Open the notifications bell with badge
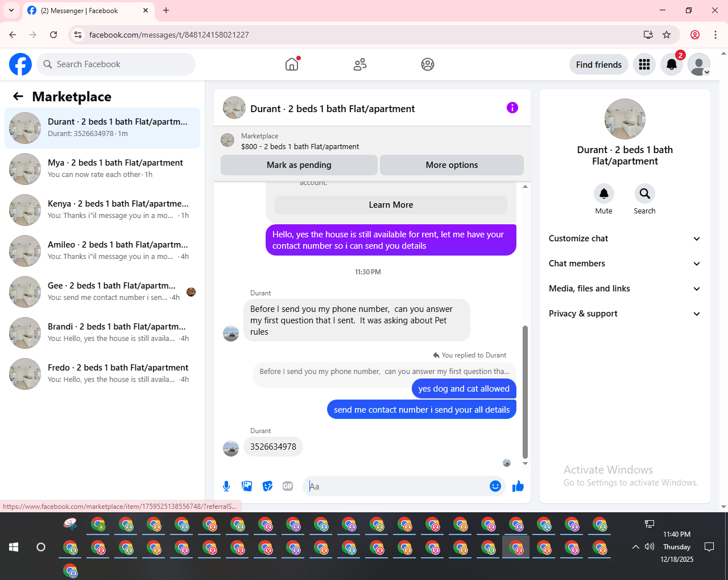728x580 pixels. 672,64
